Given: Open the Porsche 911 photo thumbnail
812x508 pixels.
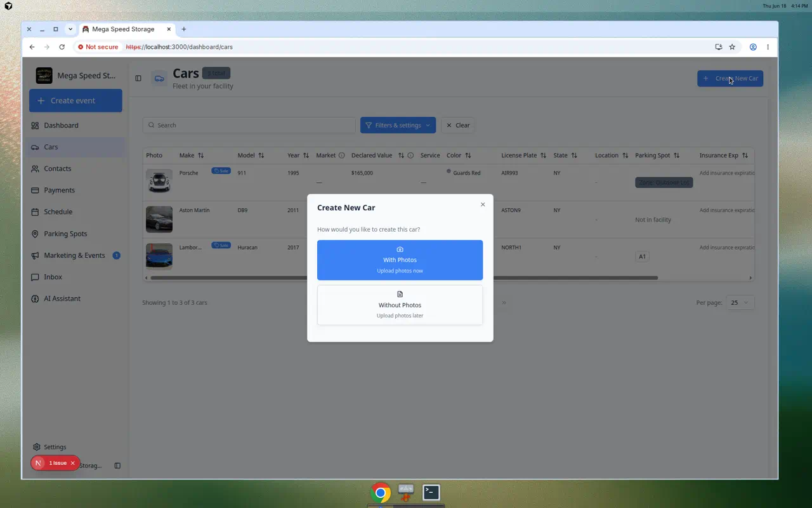Looking at the screenshot, I should (x=159, y=182).
